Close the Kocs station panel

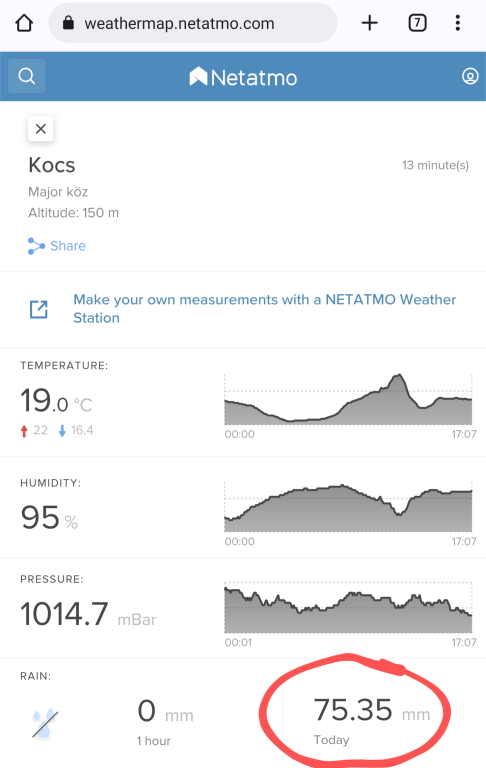coord(41,129)
